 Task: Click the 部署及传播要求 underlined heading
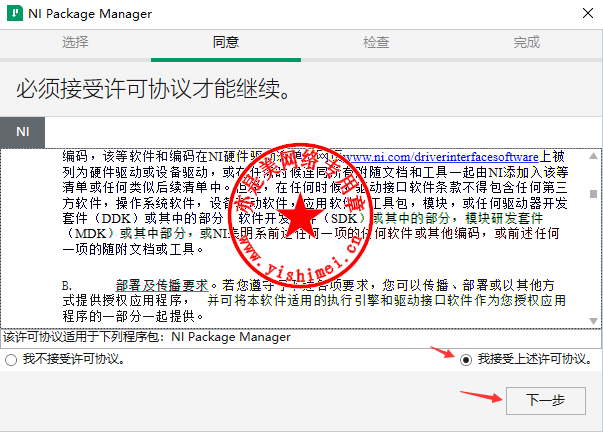(162, 285)
